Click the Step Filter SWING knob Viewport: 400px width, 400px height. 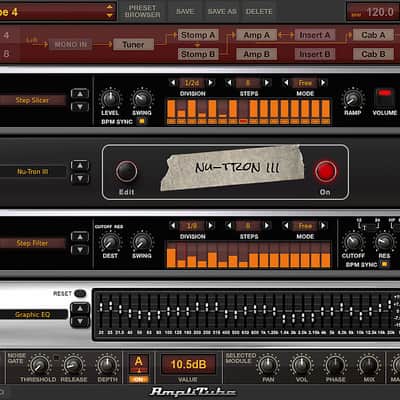pyautogui.click(x=142, y=242)
